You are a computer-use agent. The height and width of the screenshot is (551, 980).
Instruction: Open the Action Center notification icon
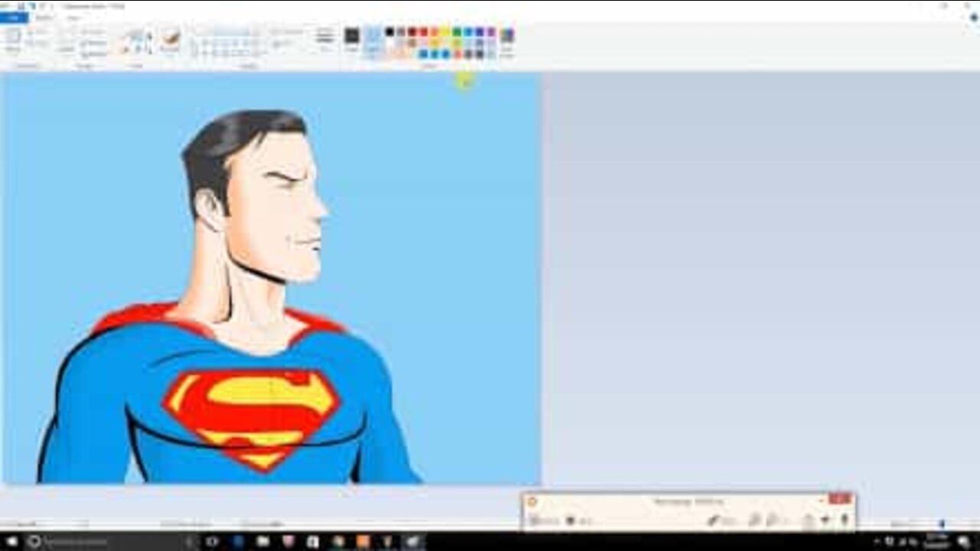(964, 541)
